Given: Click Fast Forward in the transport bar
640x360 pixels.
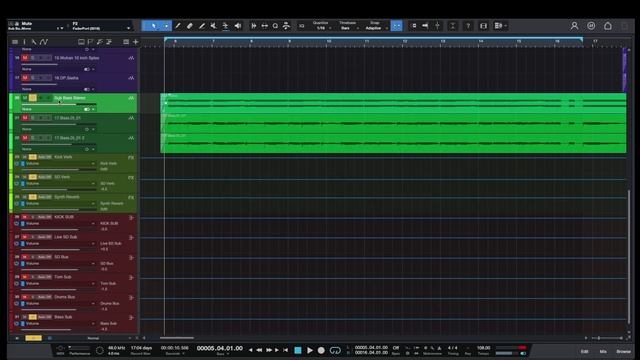Looking at the screenshot, I should pyautogui.click(x=269, y=350).
